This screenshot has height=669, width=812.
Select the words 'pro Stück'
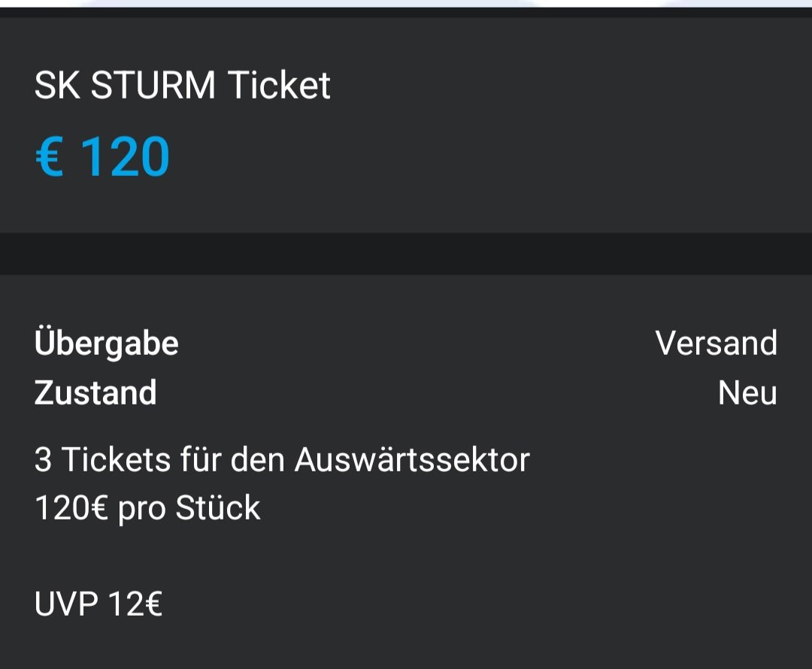click(189, 507)
